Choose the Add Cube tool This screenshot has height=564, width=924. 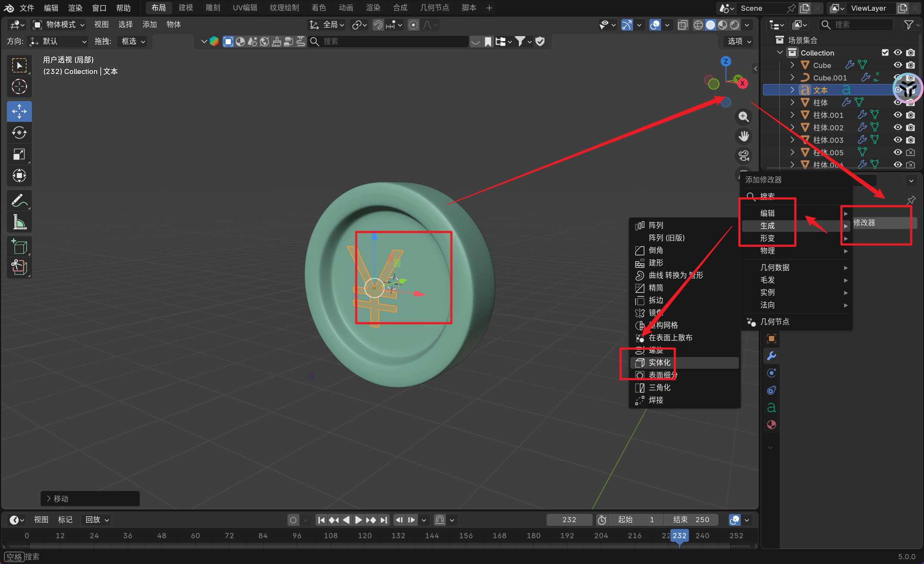pos(19,247)
